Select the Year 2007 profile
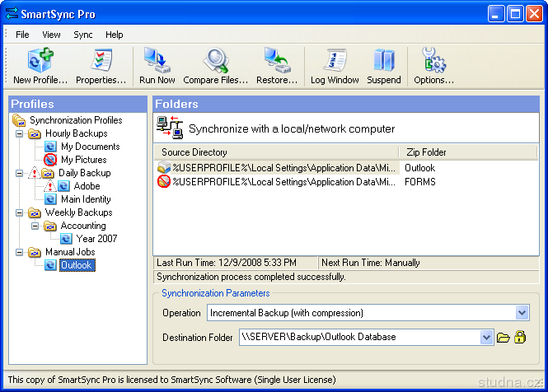This screenshot has width=548, height=392. [x=96, y=239]
